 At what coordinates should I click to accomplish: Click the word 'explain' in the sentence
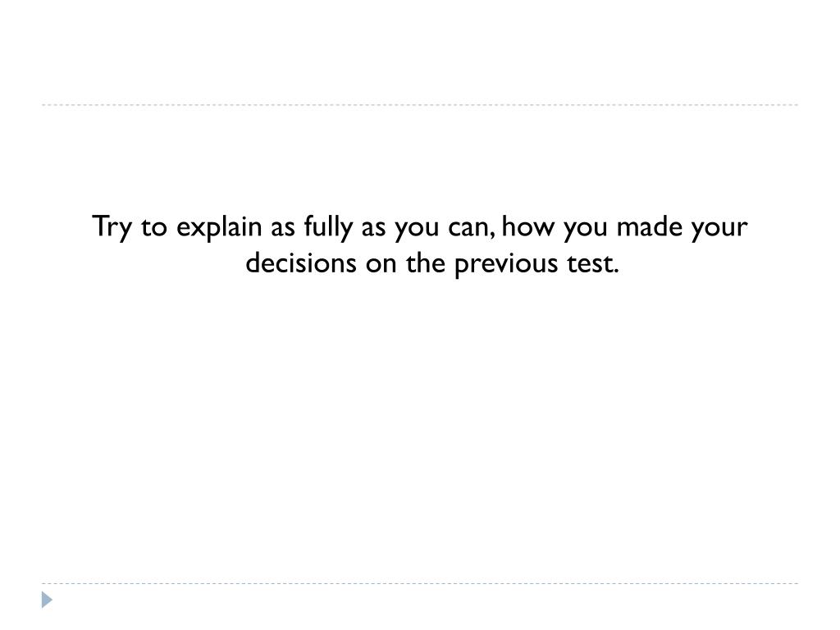click(x=219, y=227)
